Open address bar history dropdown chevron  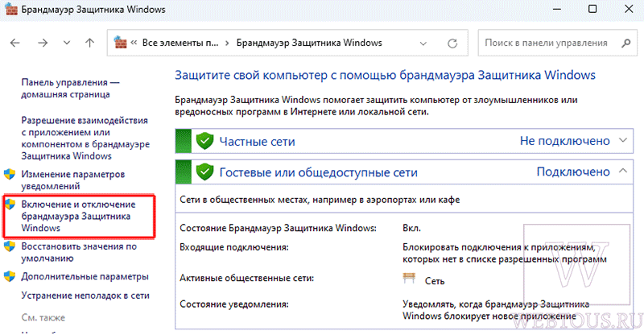(423, 43)
